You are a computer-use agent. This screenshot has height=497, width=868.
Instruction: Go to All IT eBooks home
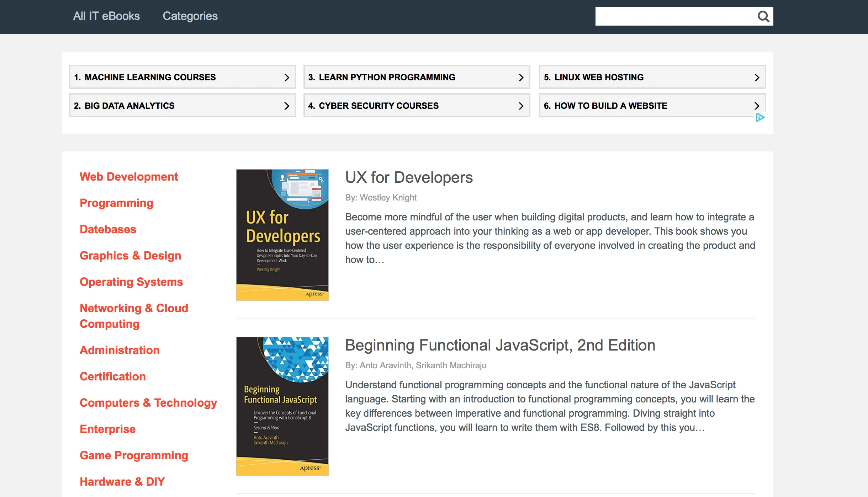coord(106,16)
